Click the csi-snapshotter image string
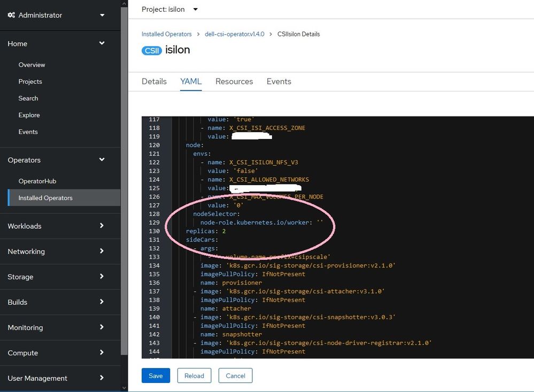The height and width of the screenshot is (392, 534). [311, 317]
